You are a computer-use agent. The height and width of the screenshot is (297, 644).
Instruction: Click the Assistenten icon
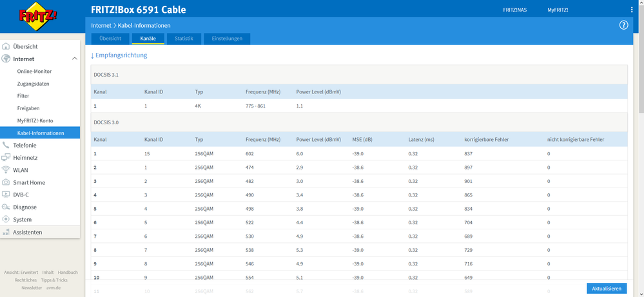(6, 232)
